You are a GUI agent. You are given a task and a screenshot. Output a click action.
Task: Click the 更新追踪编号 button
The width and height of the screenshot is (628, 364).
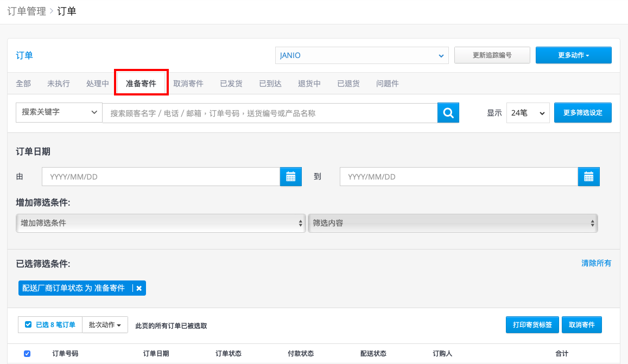tap(492, 55)
